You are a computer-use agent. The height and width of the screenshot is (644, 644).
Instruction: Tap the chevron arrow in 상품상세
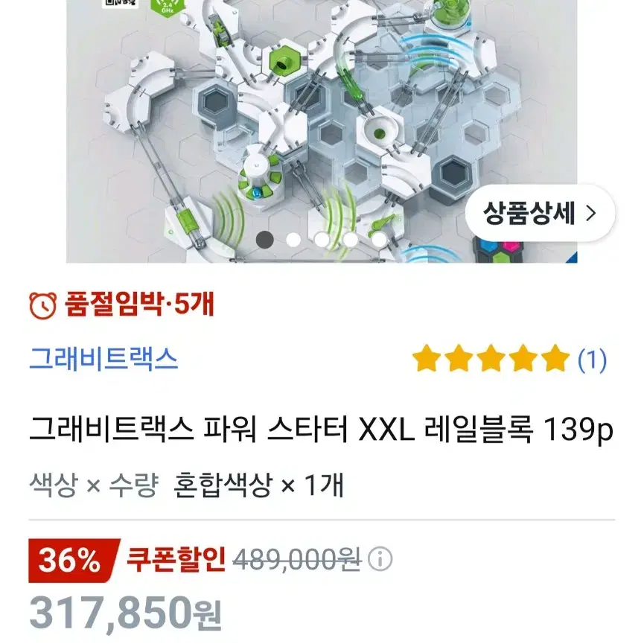point(590,213)
